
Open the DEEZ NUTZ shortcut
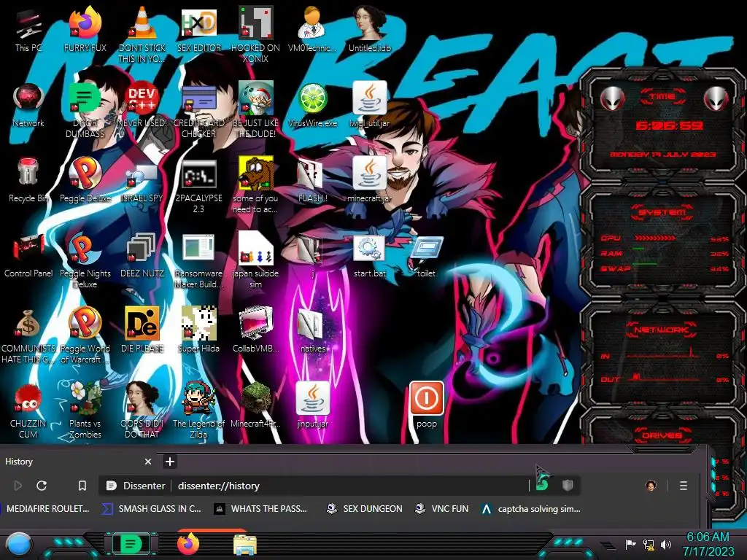point(142,256)
